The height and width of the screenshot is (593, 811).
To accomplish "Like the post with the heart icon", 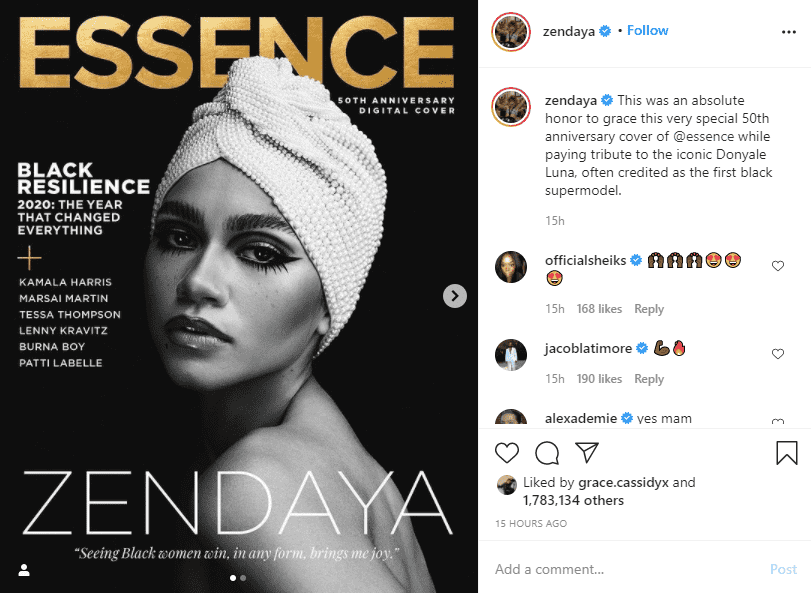I will click(x=506, y=453).
